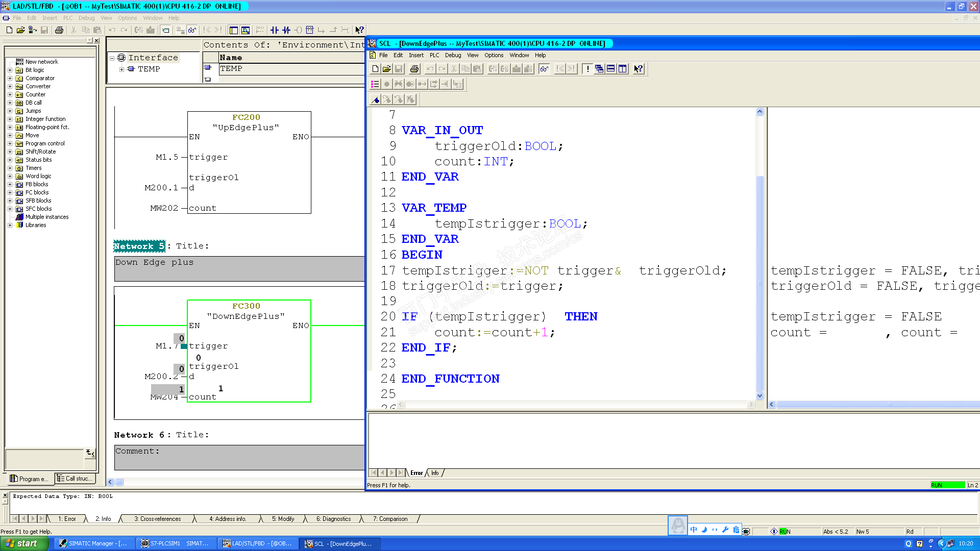Open S7-PLCSIM1 from the taskbar
This screenshot has width=980, height=551.
coord(176,543)
